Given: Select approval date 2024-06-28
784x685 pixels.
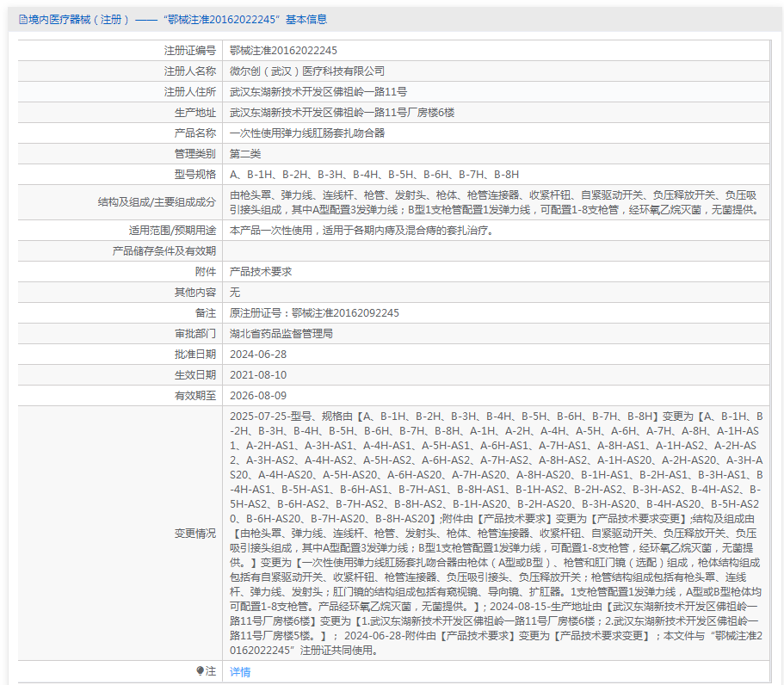Looking at the screenshot, I should coord(258,355).
